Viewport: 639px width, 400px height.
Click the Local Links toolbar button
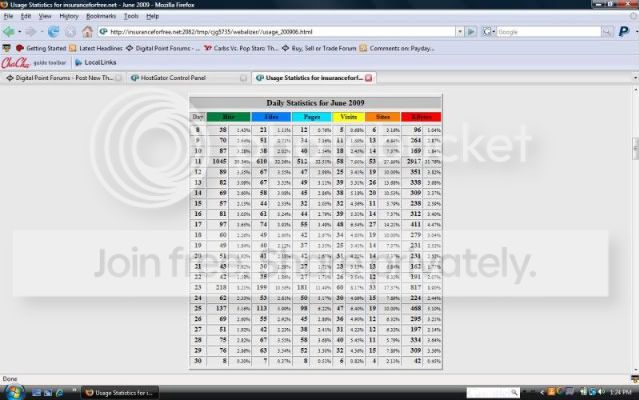point(96,63)
